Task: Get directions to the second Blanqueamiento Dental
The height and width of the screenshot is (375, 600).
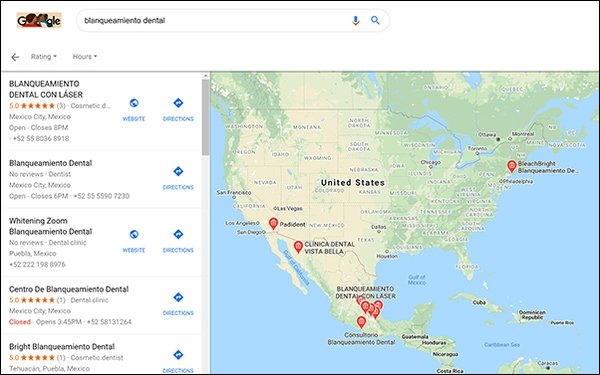Action: pos(178,178)
